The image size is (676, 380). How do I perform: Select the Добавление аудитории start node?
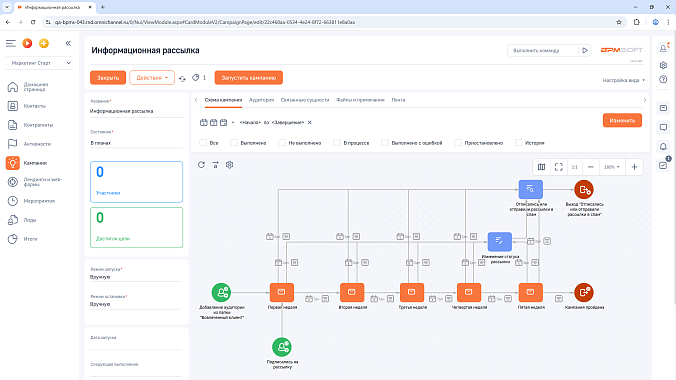[x=221, y=292]
